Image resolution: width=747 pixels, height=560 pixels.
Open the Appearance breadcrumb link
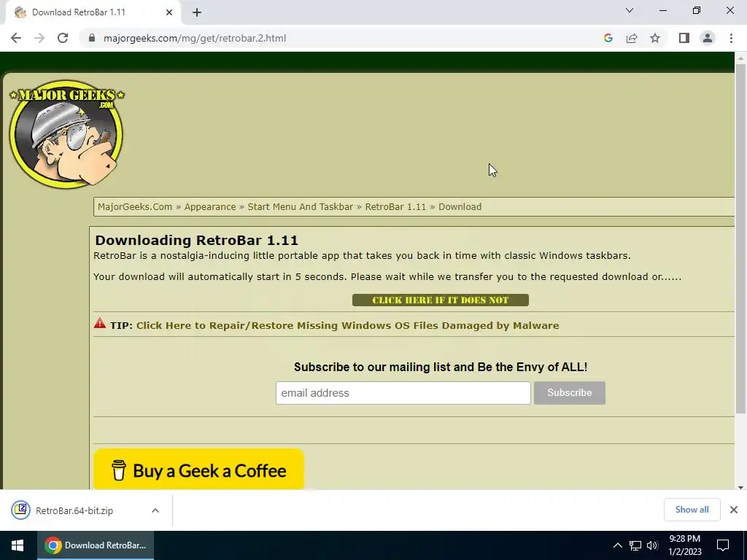click(x=209, y=206)
